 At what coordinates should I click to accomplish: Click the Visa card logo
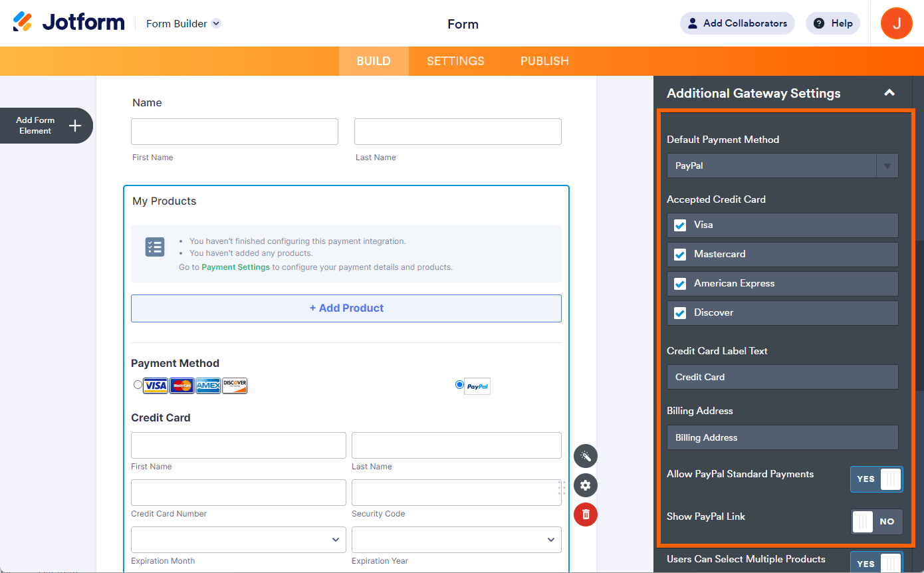(x=156, y=386)
